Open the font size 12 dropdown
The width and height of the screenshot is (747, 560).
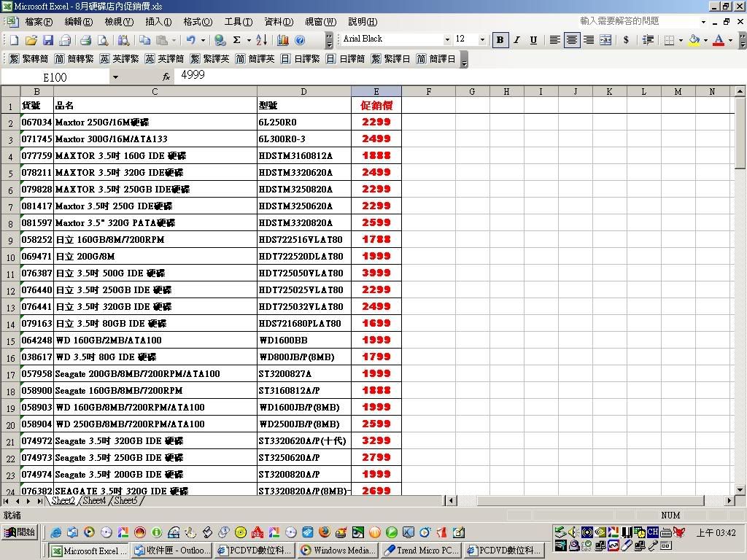(482, 40)
